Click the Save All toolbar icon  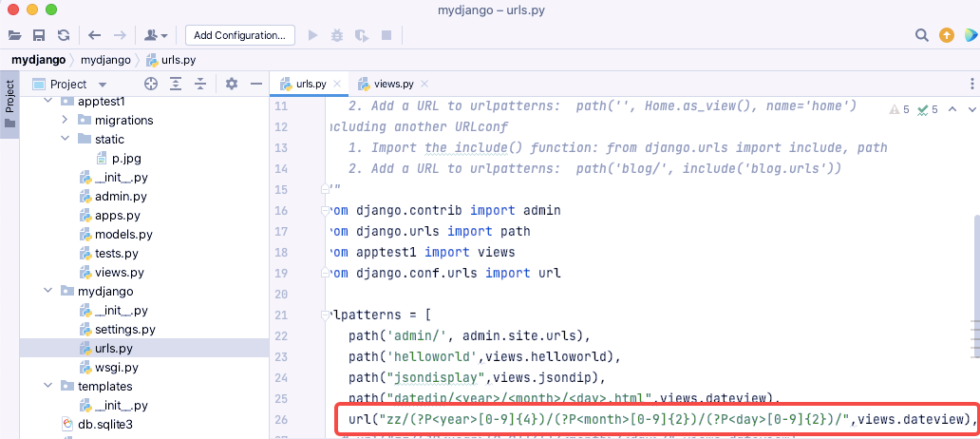coord(39,36)
